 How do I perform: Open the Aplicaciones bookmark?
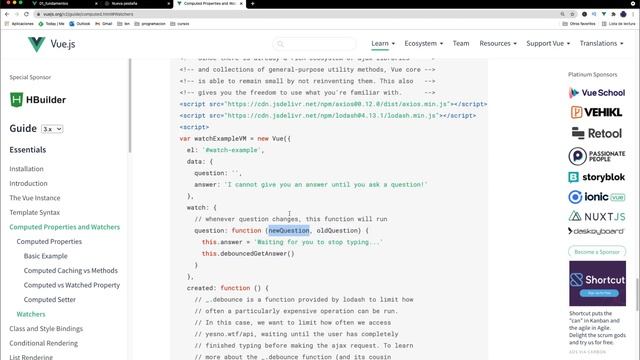(19, 24)
